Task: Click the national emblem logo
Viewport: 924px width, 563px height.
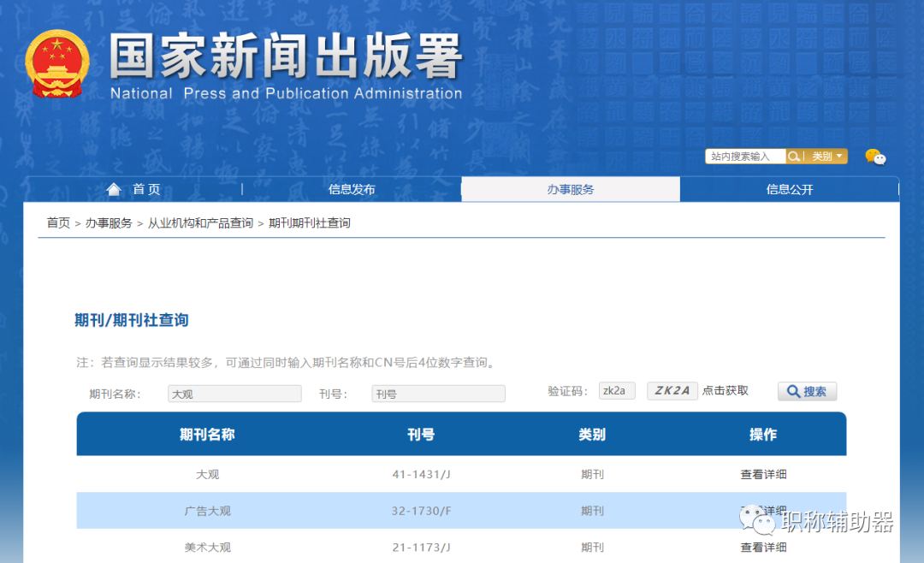Action: (x=57, y=63)
